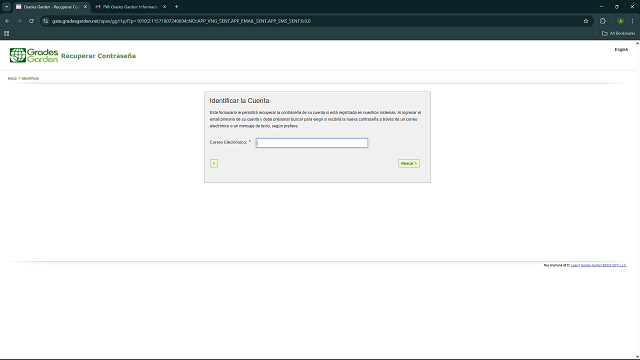The width and height of the screenshot is (640, 360).
Task: Go forward in browser history
Action: pyautogui.click(x=19, y=21)
